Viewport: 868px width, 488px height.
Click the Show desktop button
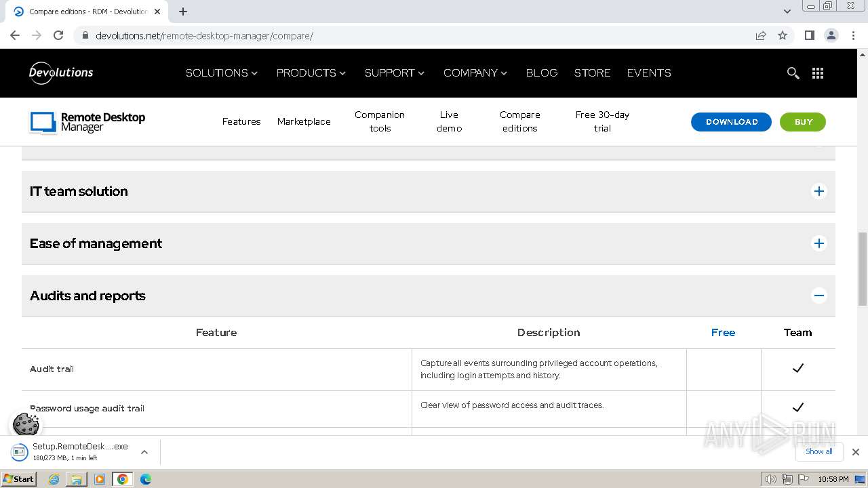click(x=860, y=479)
